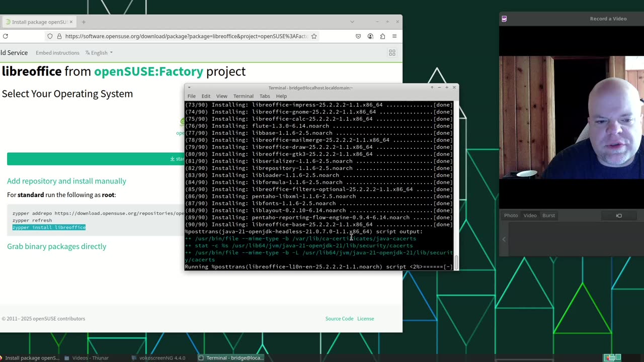Click the libreoffice-base install line in terminal
This screenshot has height=362, width=644.
pos(319,224)
